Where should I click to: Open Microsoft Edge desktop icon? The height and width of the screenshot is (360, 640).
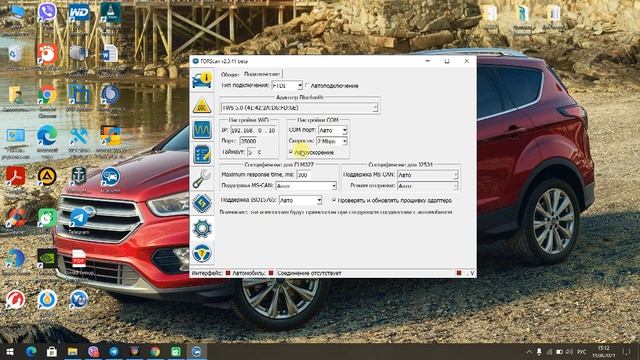click(x=47, y=136)
